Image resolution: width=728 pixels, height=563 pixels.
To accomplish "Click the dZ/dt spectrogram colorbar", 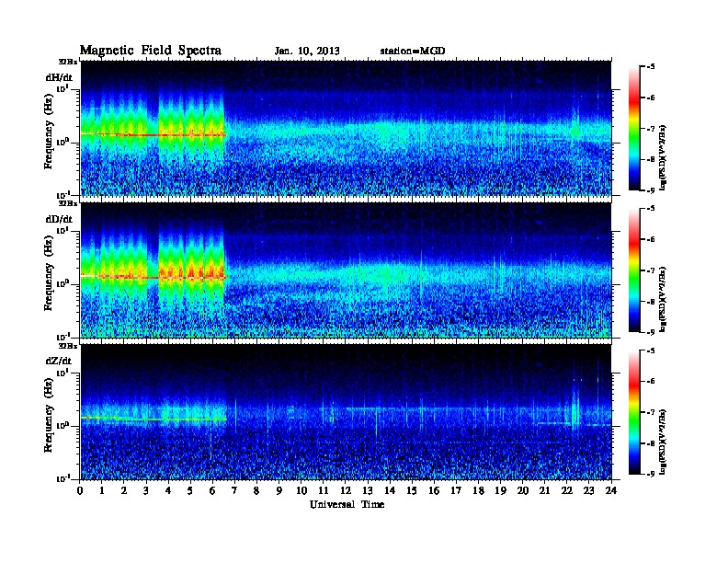I will (634, 412).
